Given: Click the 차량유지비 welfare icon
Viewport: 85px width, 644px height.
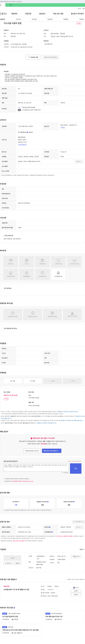Looking at the screenshot, I should click(x=42, y=262).
